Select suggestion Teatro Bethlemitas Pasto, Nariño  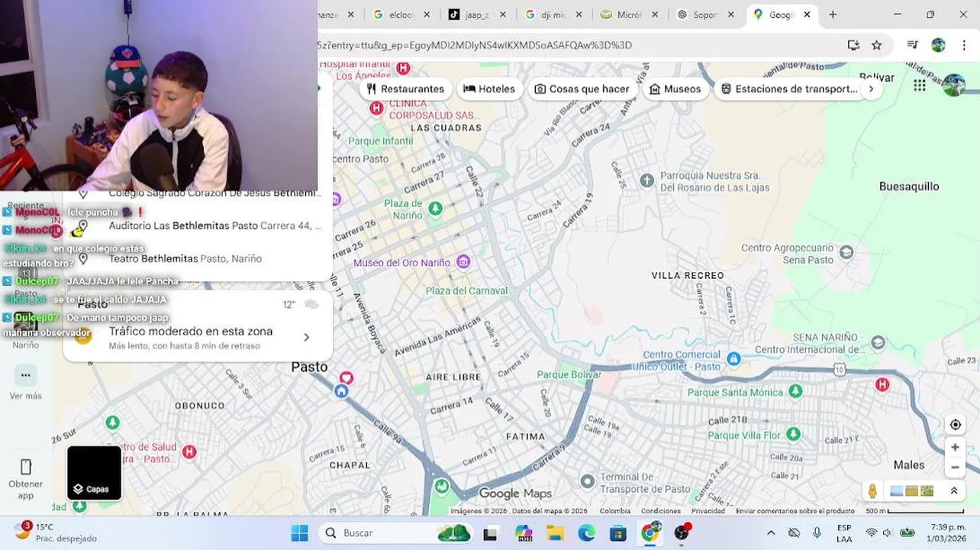pos(198,259)
